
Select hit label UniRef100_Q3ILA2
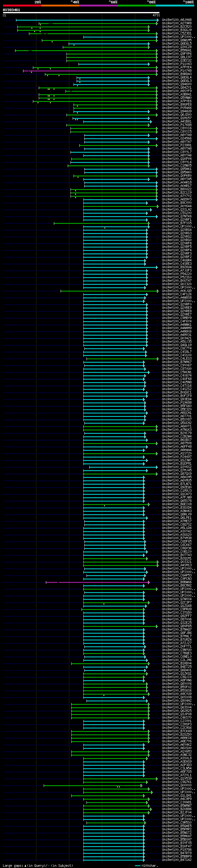177,210
